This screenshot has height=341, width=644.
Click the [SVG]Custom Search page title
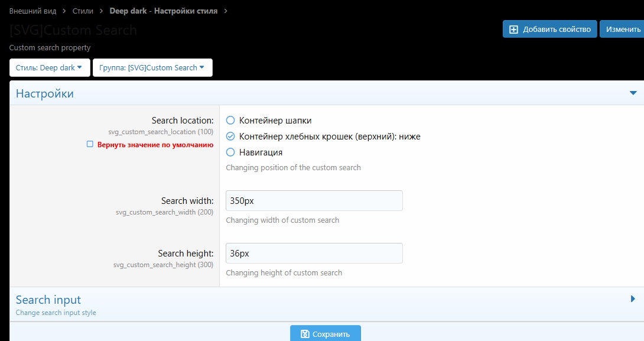coord(73,30)
